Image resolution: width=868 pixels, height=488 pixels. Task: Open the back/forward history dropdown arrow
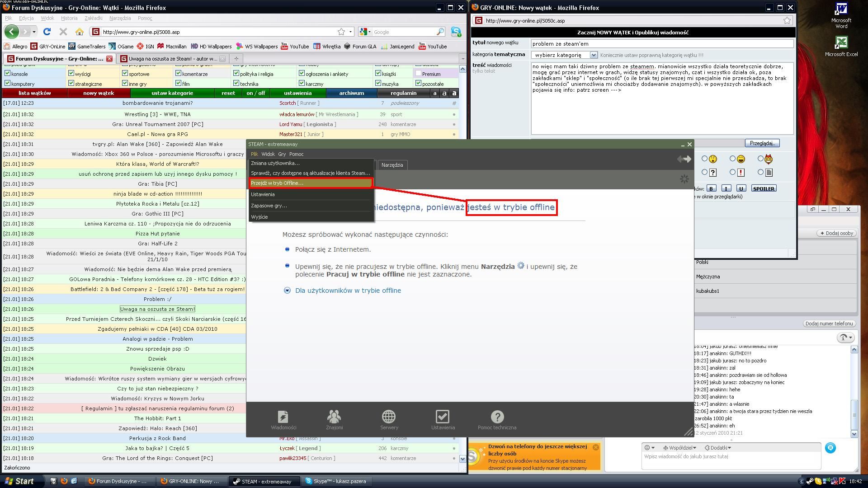(34, 32)
